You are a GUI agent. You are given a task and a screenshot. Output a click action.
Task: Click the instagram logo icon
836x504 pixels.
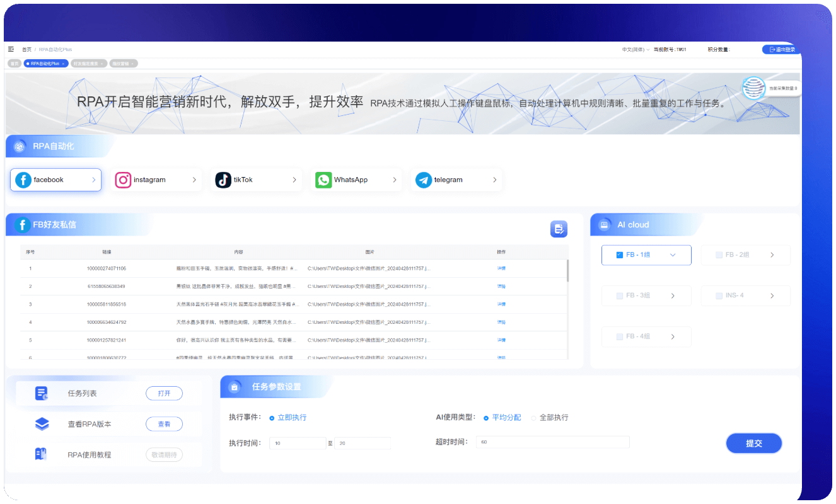click(124, 180)
